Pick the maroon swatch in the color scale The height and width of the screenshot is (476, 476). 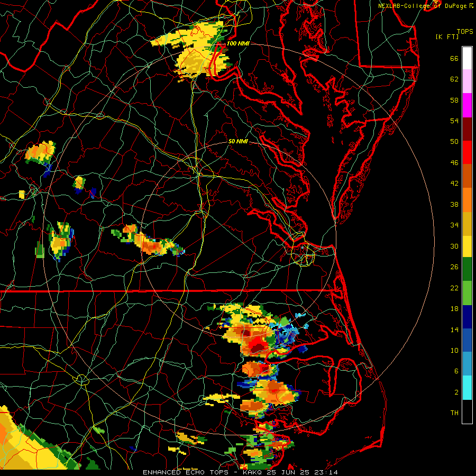pyautogui.click(x=467, y=129)
